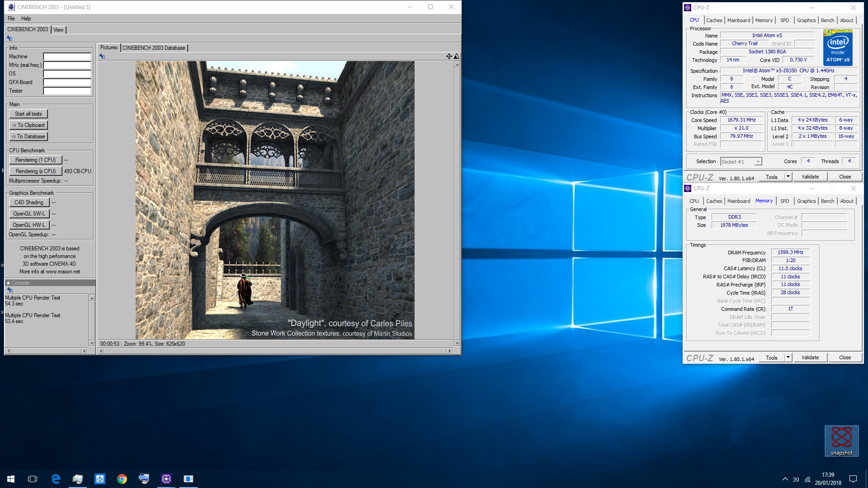
Task: Click the console text '53.4 sec'
Action: pos(14,321)
